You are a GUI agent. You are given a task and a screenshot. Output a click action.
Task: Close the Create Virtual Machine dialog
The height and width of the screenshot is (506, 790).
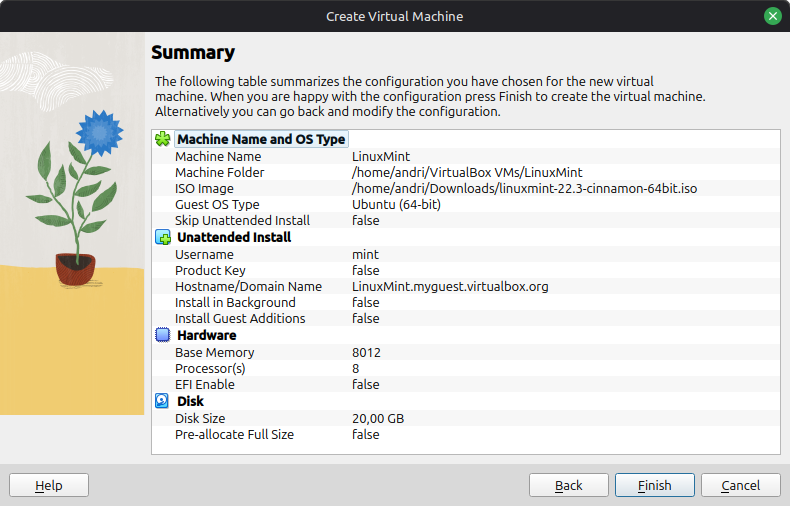(772, 16)
